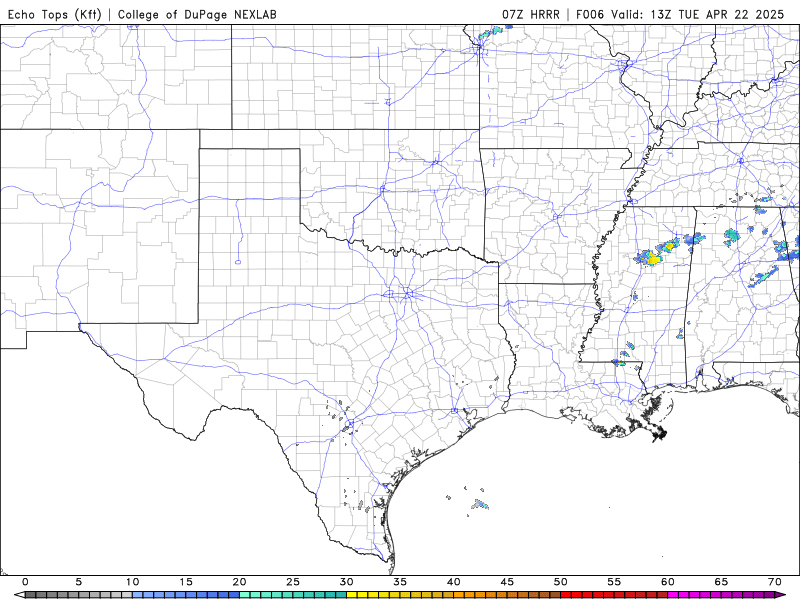Click the color scale label "25"
800x600 pixels.
293,582
